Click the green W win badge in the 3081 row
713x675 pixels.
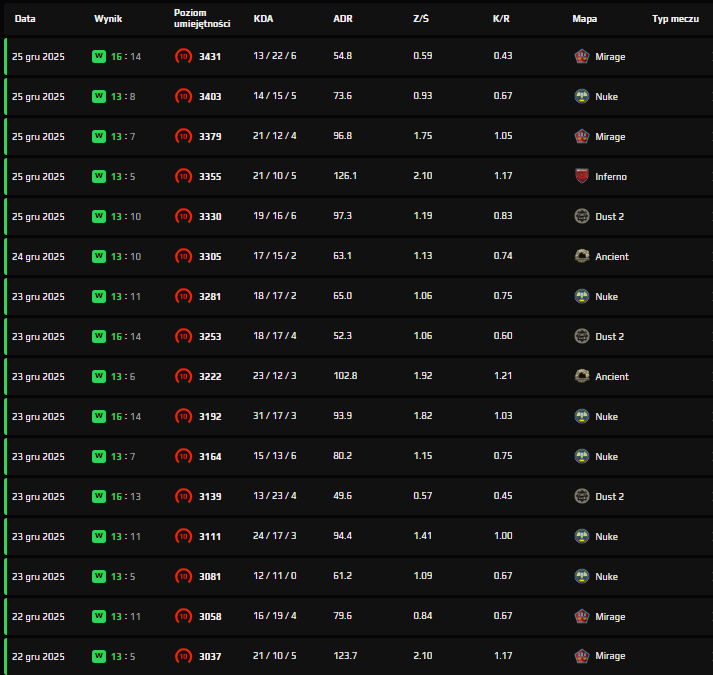[99, 577]
